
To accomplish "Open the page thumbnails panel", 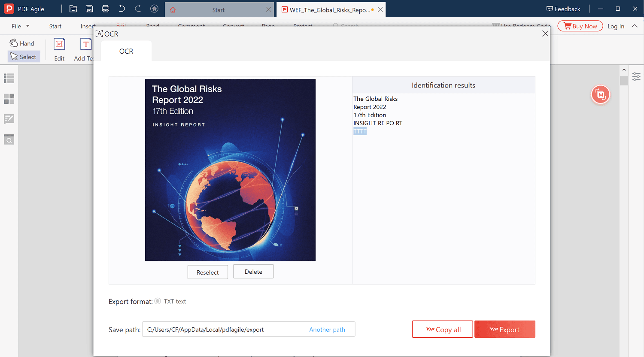I will [x=9, y=99].
